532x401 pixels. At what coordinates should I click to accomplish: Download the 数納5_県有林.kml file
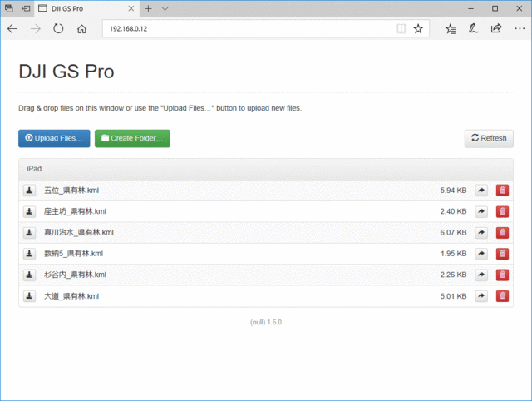point(30,254)
